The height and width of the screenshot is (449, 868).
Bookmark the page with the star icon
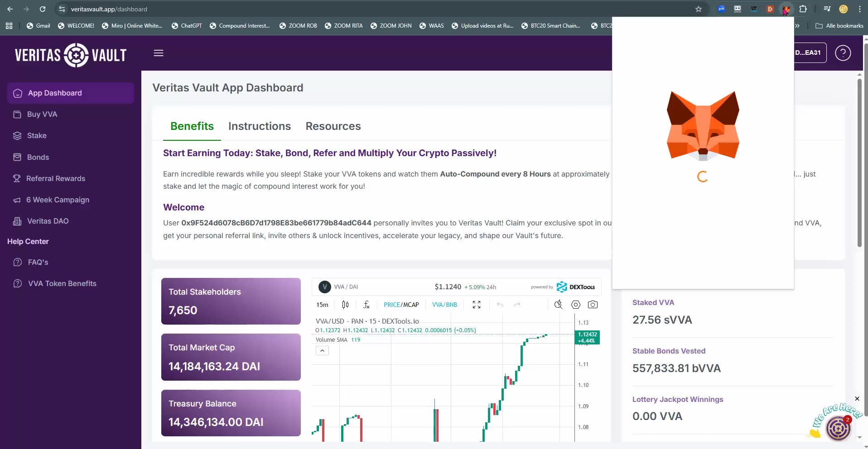[698, 9]
